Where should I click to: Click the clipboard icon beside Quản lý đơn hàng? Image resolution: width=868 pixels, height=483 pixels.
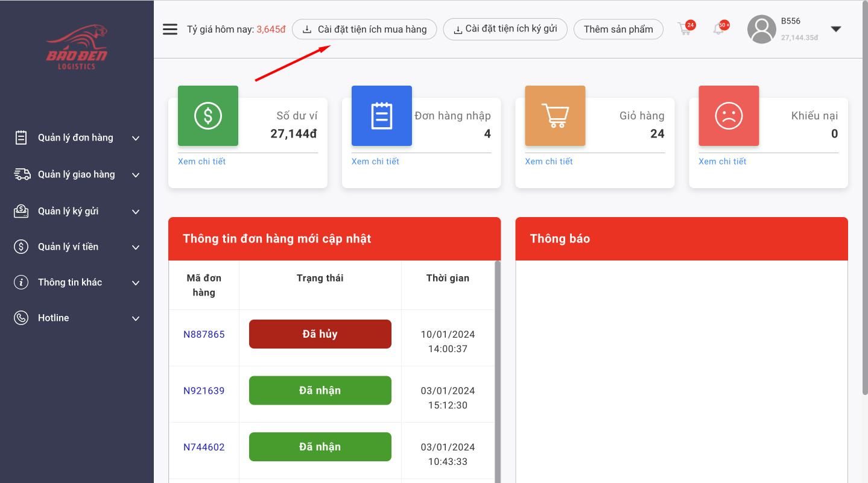coord(21,137)
